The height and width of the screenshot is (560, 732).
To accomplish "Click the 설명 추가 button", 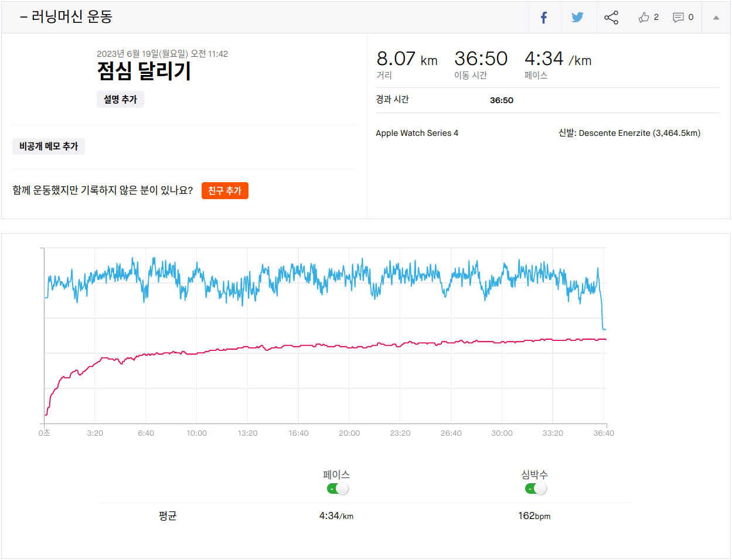I will click(x=120, y=100).
